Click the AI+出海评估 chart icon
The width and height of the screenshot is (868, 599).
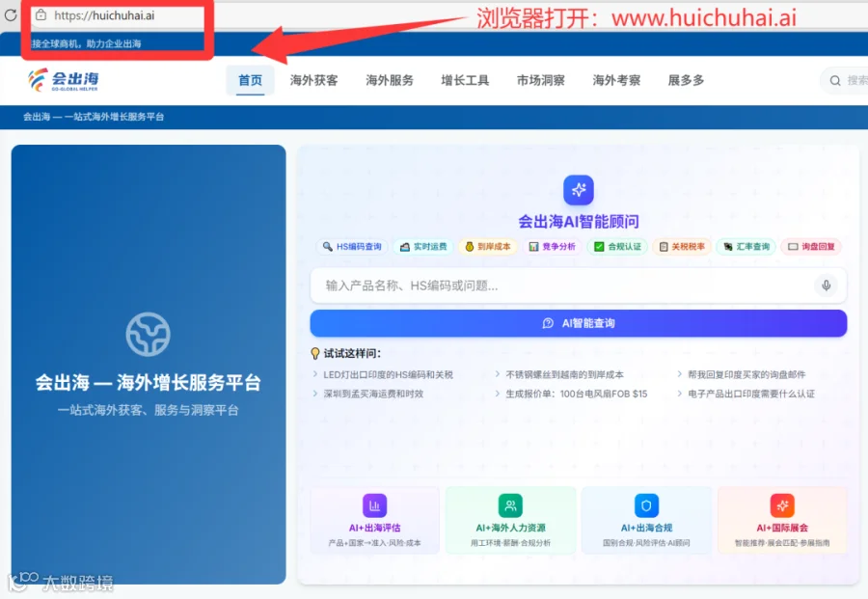375,505
